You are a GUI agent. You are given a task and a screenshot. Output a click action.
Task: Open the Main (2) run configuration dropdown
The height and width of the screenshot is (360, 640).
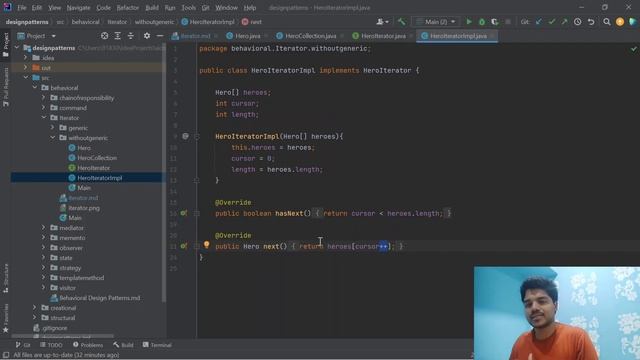436,22
